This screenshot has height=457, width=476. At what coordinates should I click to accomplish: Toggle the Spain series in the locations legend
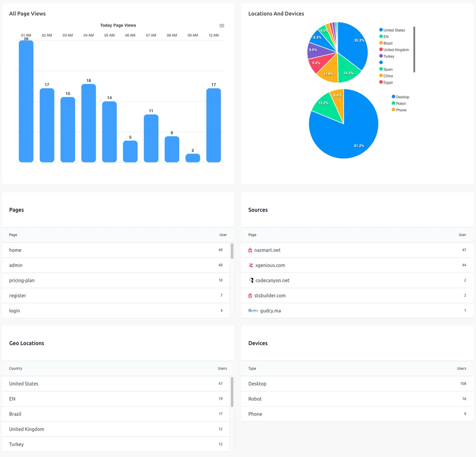pos(387,69)
